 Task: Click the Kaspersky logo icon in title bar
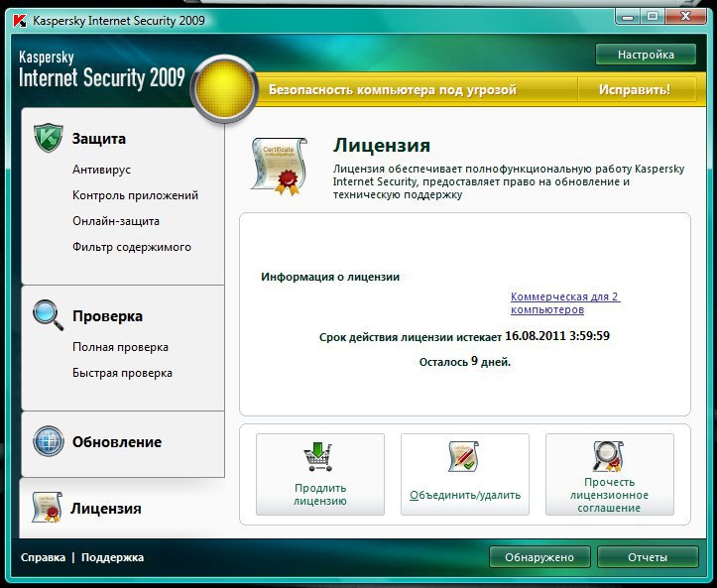(20, 21)
